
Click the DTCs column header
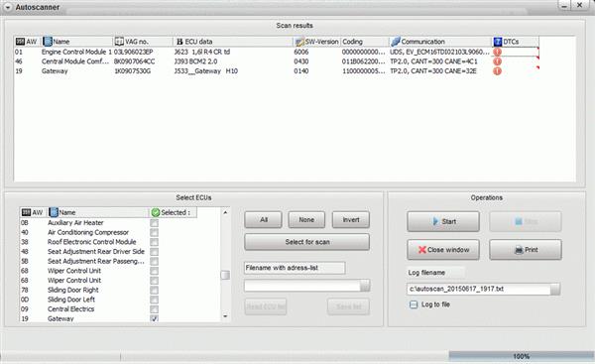[x=516, y=42]
